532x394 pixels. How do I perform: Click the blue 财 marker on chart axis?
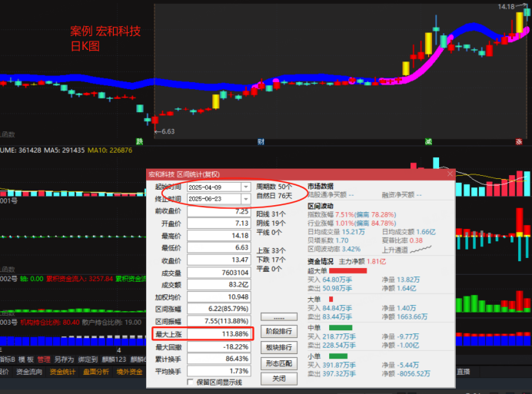point(261,141)
